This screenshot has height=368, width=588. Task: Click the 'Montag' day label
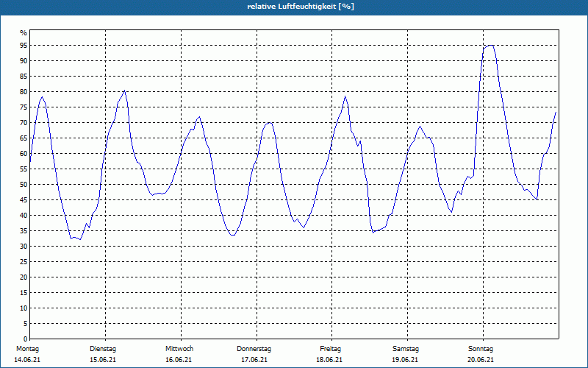27,349
